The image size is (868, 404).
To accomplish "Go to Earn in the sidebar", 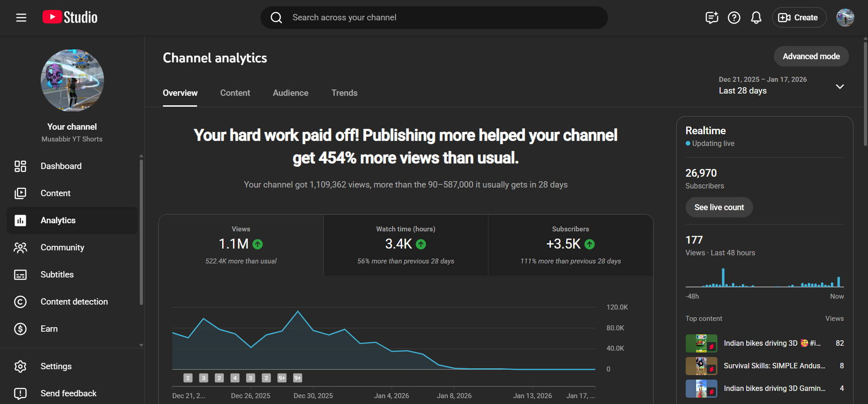I will [49, 329].
